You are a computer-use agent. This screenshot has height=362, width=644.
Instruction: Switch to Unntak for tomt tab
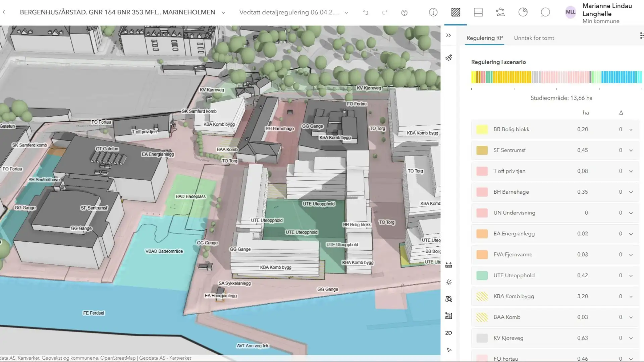coord(534,38)
